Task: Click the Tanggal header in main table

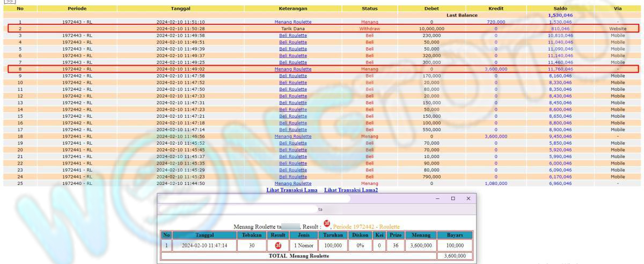Action: [180, 9]
